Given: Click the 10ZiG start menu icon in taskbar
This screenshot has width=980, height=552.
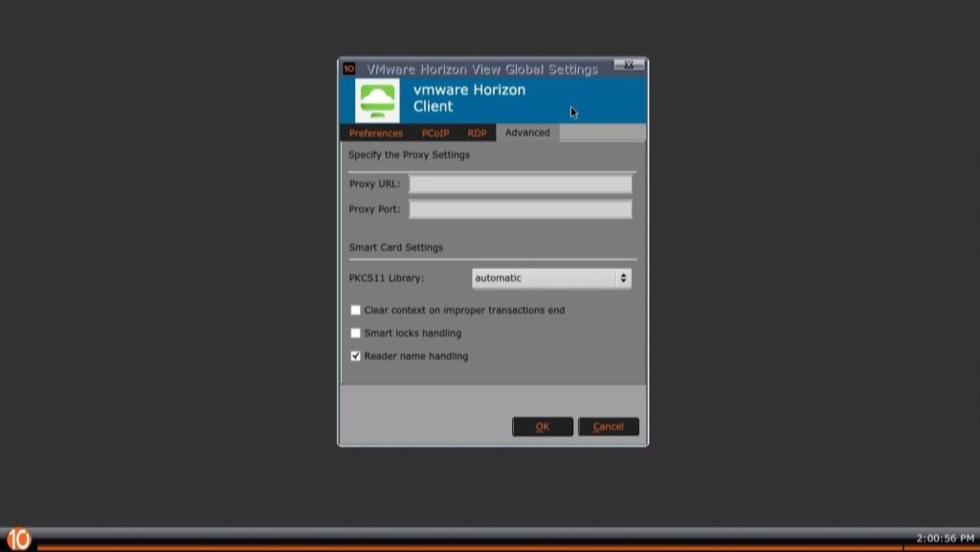Looking at the screenshot, I should click(x=18, y=539).
